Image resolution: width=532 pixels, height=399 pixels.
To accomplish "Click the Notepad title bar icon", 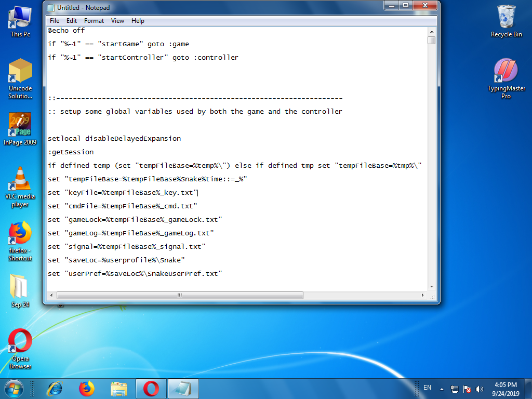I will coord(51,7).
